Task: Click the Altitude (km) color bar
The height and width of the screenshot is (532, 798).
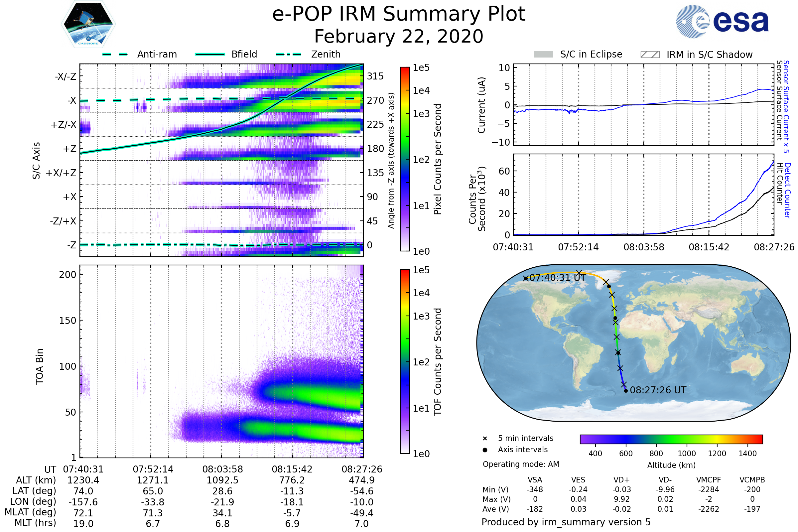Action: pyautogui.click(x=671, y=439)
